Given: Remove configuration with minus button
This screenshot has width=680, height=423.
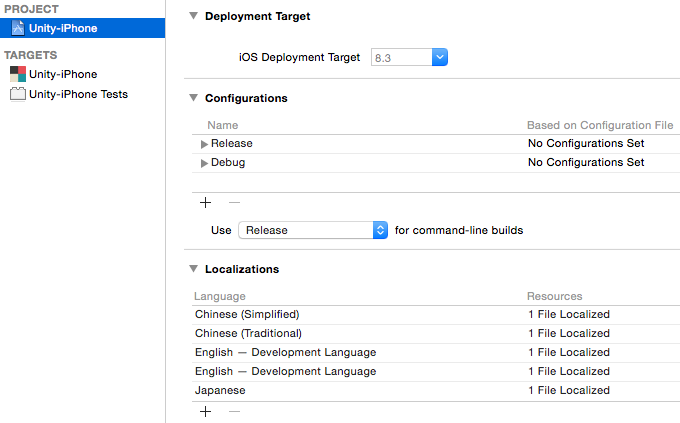Looking at the screenshot, I should click(x=234, y=203).
